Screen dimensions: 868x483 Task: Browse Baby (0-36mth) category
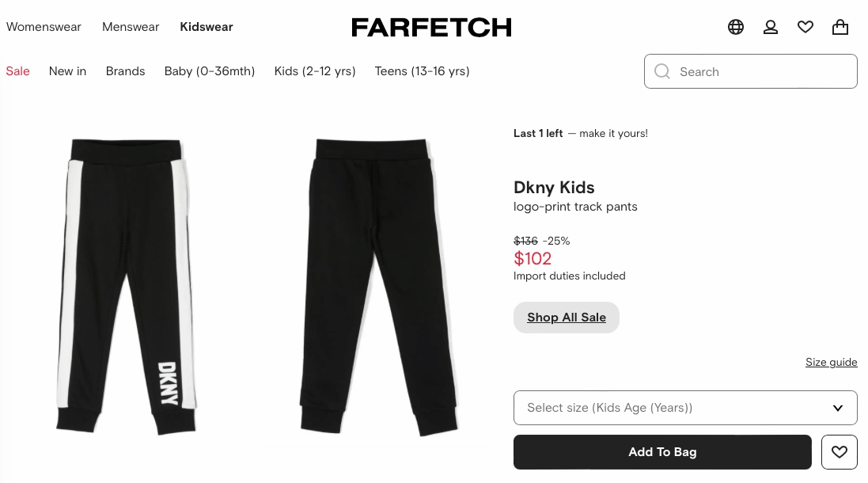tap(209, 71)
